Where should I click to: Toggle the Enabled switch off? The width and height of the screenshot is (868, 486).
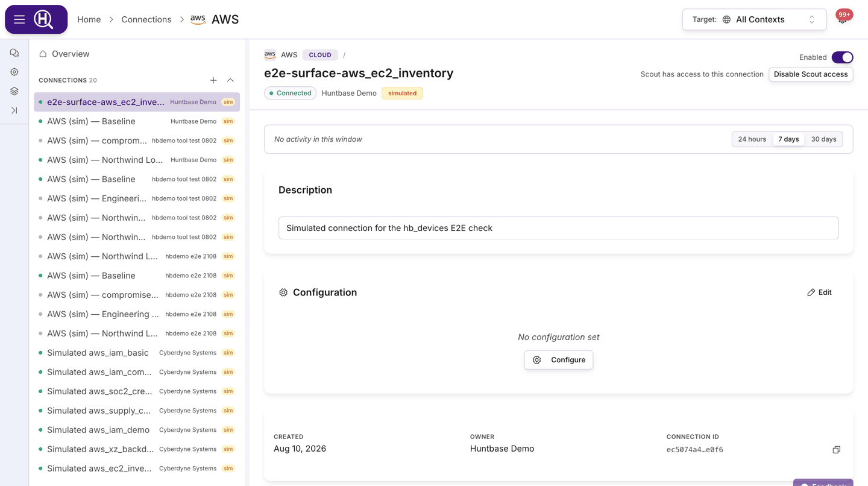[842, 57]
